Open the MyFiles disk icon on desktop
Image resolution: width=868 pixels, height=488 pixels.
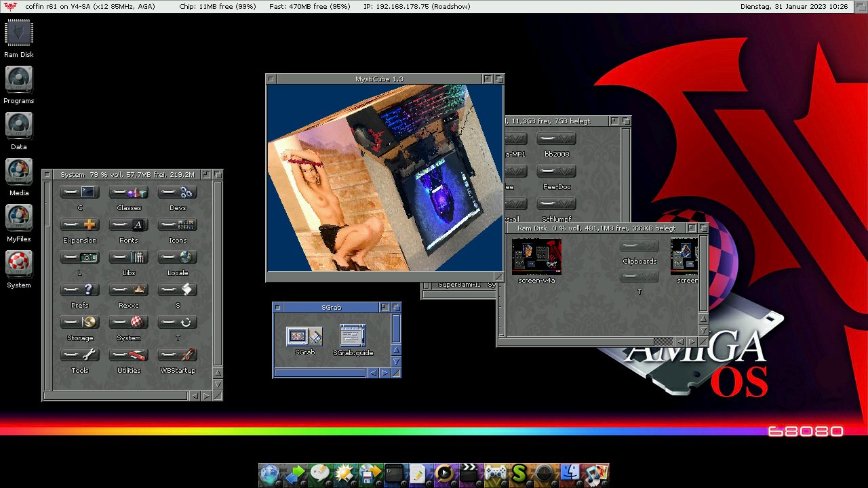pyautogui.click(x=18, y=217)
